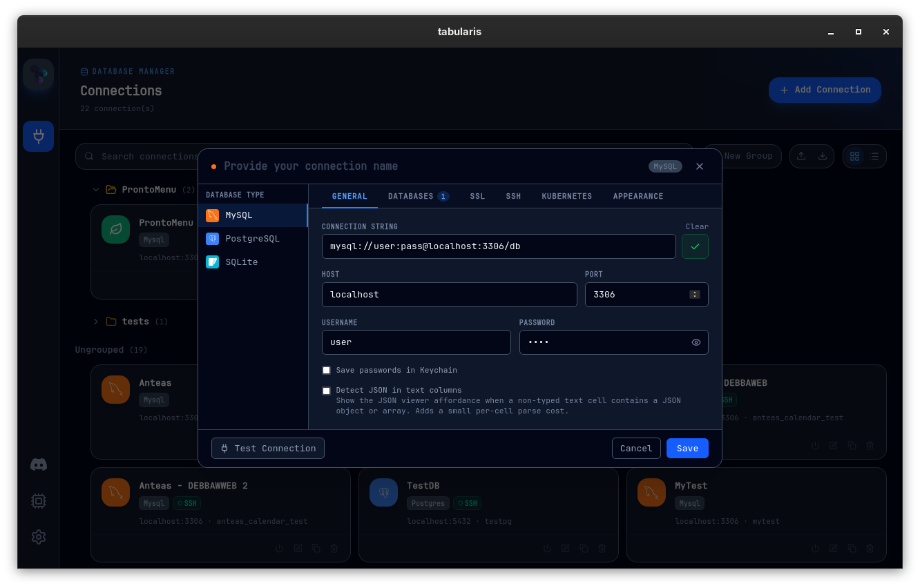Open the Appearance tab
Screen dimensions: 920x588
638,197
